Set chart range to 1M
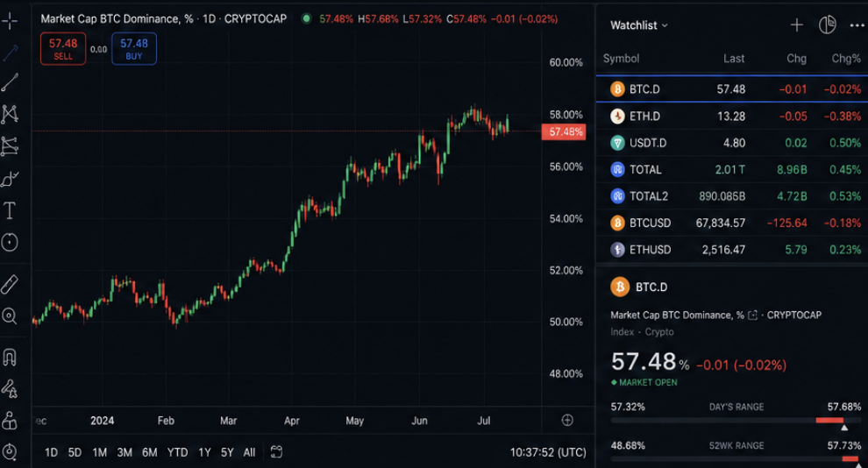Image resolution: width=868 pixels, height=468 pixels. pyautogui.click(x=100, y=452)
